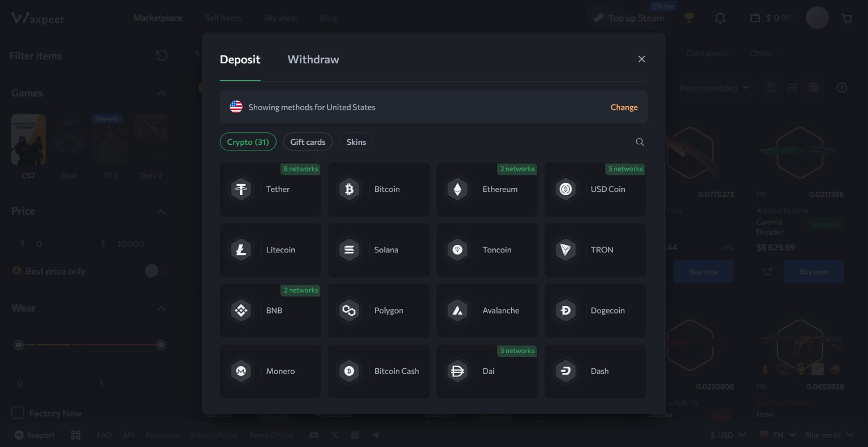The height and width of the screenshot is (447, 868).
Task: Open the Recommended sort dropdown
Action: 714,88
